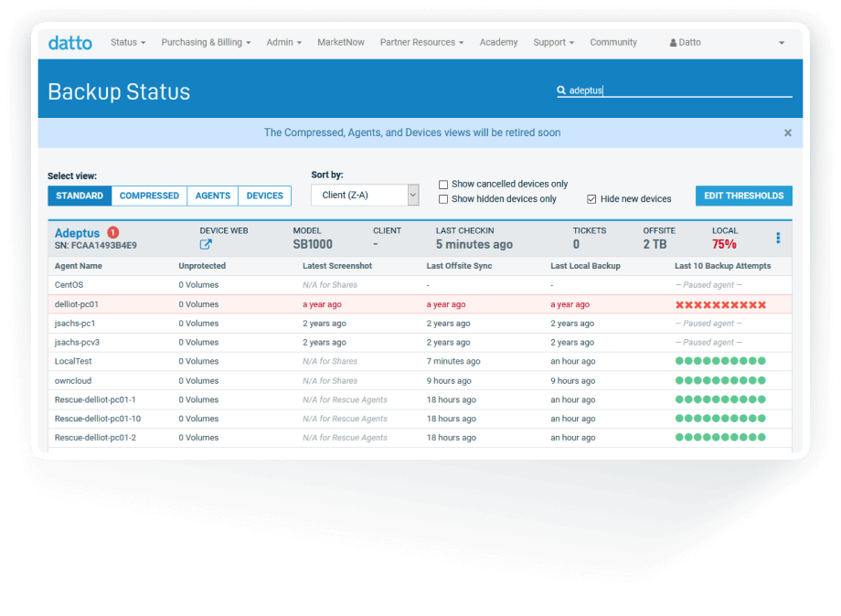Switch to the Devices view

tap(264, 196)
